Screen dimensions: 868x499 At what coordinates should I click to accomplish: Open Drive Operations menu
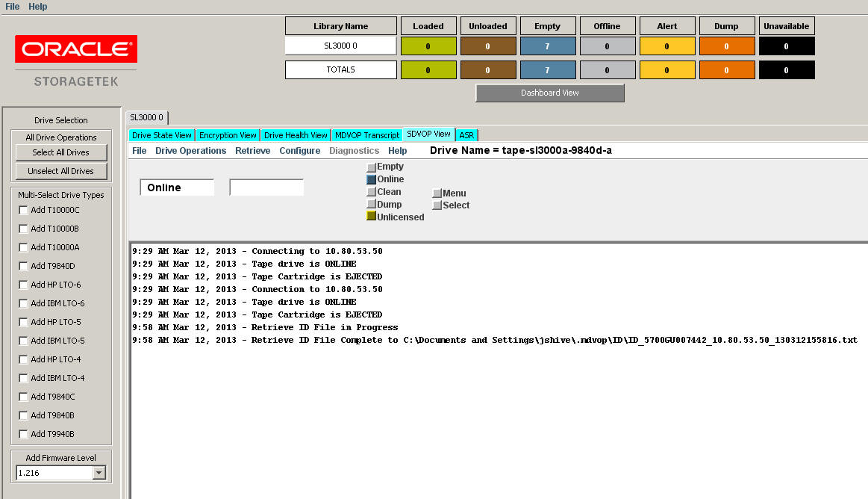190,151
